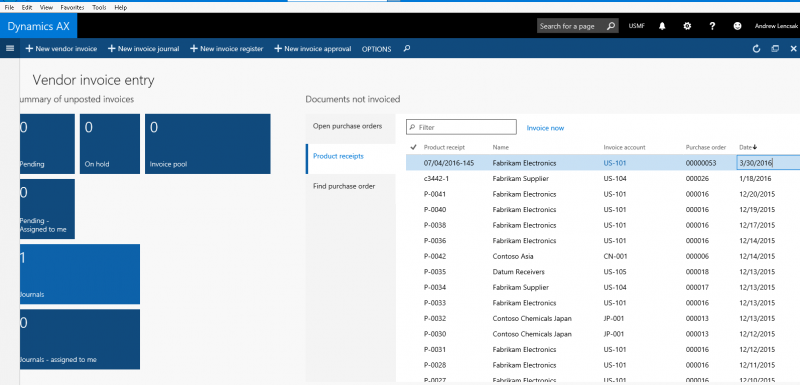800x385 pixels.
Task: Click the 12/11/2015 date cell
Action: (757, 365)
